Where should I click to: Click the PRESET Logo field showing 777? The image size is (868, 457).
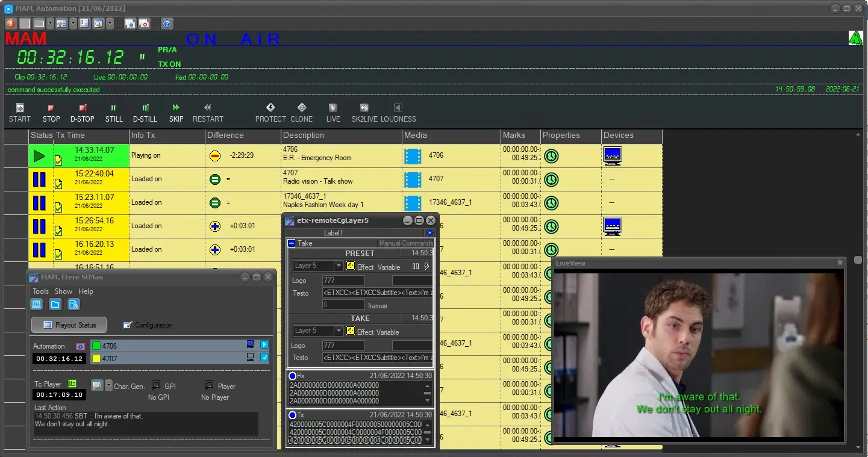343,281
